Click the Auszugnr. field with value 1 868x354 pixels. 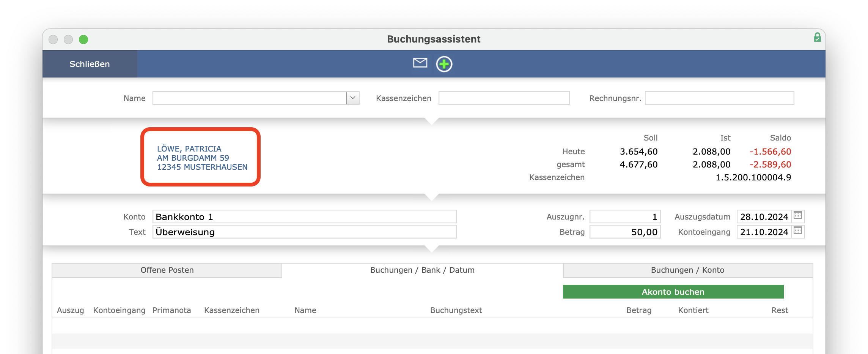point(625,217)
